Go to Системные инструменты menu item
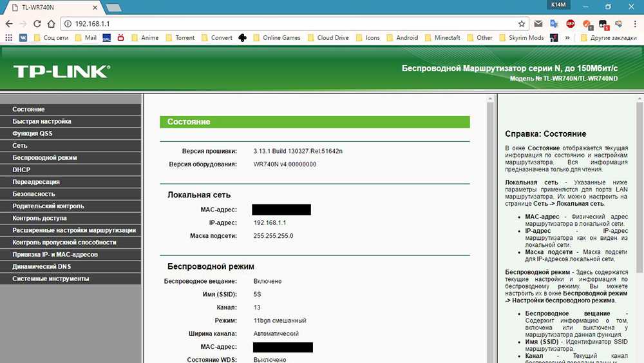The image size is (644, 363). [x=51, y=279]
